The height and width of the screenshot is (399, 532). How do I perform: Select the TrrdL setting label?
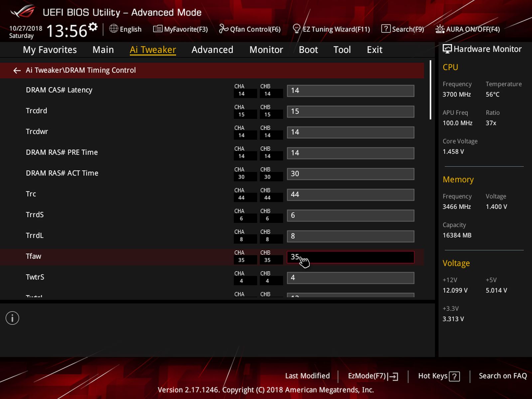tap(35, 235)
